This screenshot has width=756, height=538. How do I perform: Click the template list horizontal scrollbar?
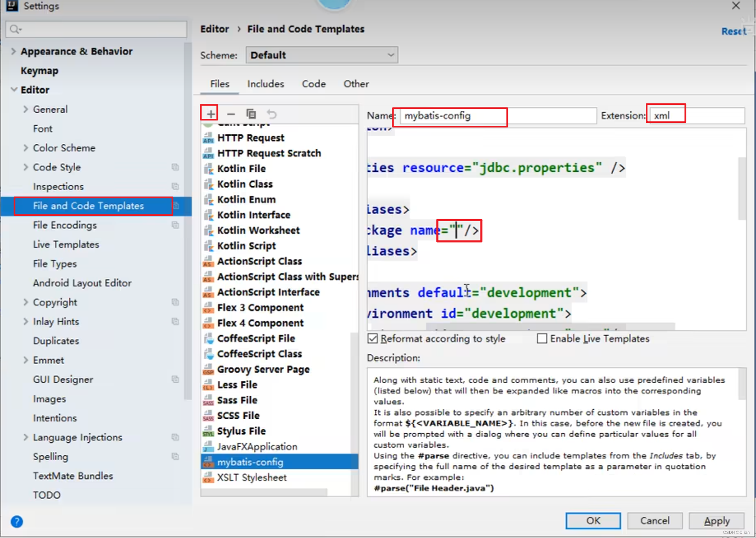pyautogui.click(x=264, y=492)
